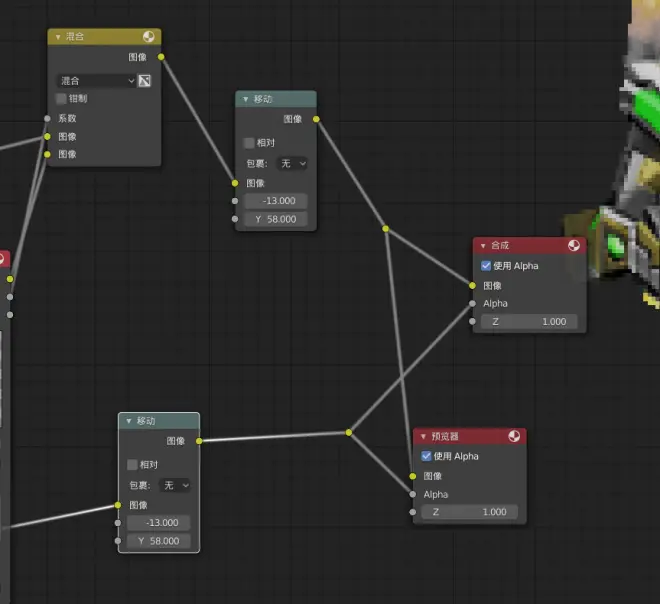The image size is (660, 604).
Task: Click 图像 input socket of 移动 node fed by 混合
Action: click(x=235, y=183)
